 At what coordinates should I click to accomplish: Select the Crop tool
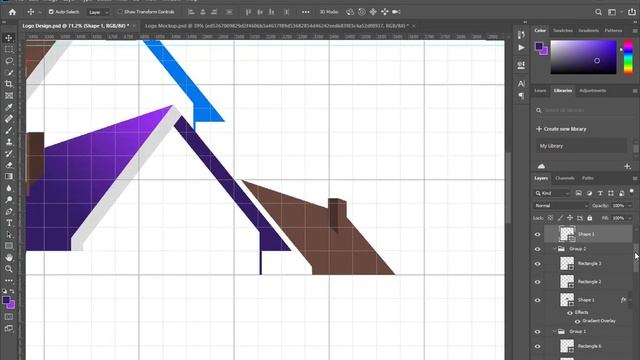tap(9, 84)
